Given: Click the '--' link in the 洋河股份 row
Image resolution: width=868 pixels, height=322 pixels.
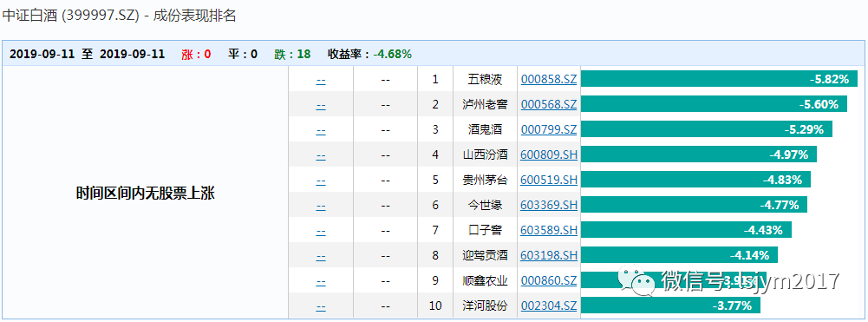Looking at the screenshot, I should (321, 306).
